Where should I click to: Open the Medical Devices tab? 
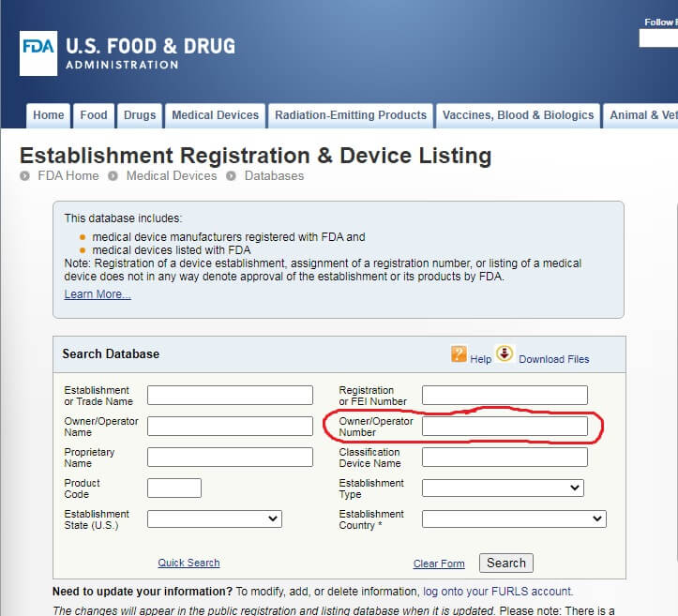click(215, 115)
